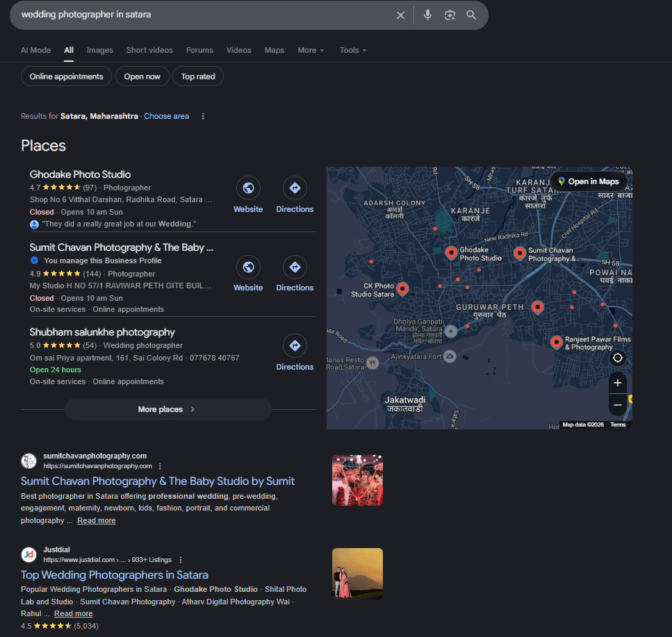Click the Dholya Ganpati Mandir marker
This screenshot has height=637, width=672.
[450, 331]
